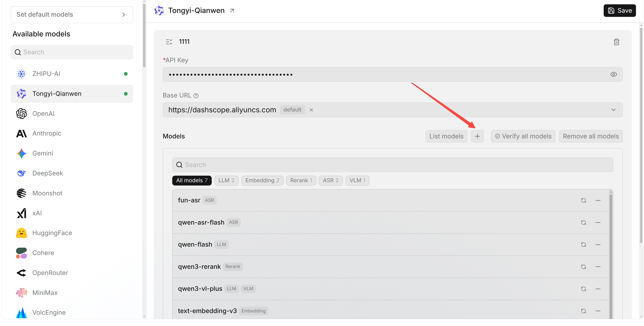Filter models by VLM
Viewport: 644px width, 326px height.
(357, 181)
